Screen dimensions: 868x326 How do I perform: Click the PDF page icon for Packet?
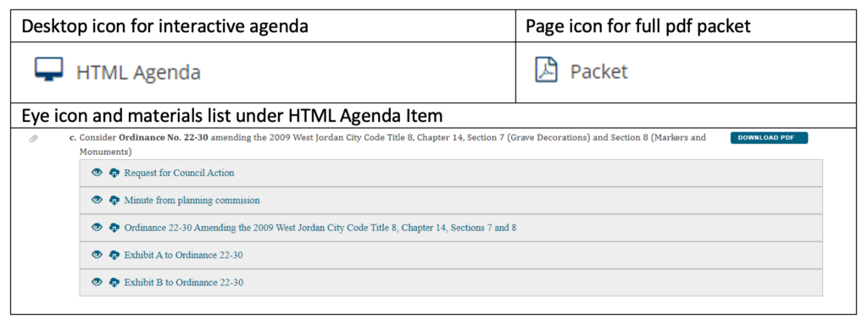point(546,70)
